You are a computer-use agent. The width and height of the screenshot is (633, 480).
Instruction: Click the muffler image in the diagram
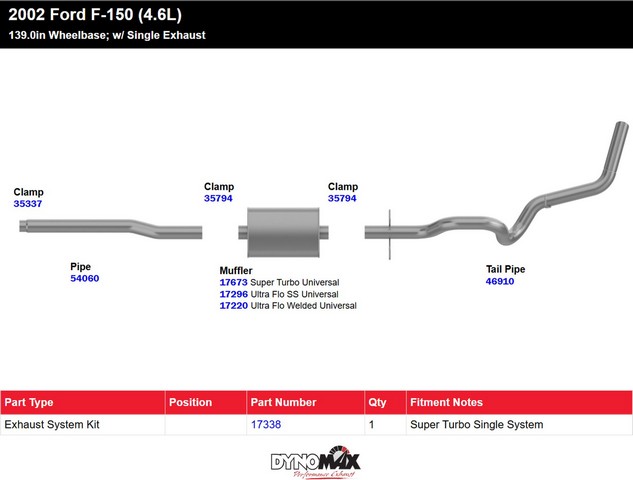[281, 232]
